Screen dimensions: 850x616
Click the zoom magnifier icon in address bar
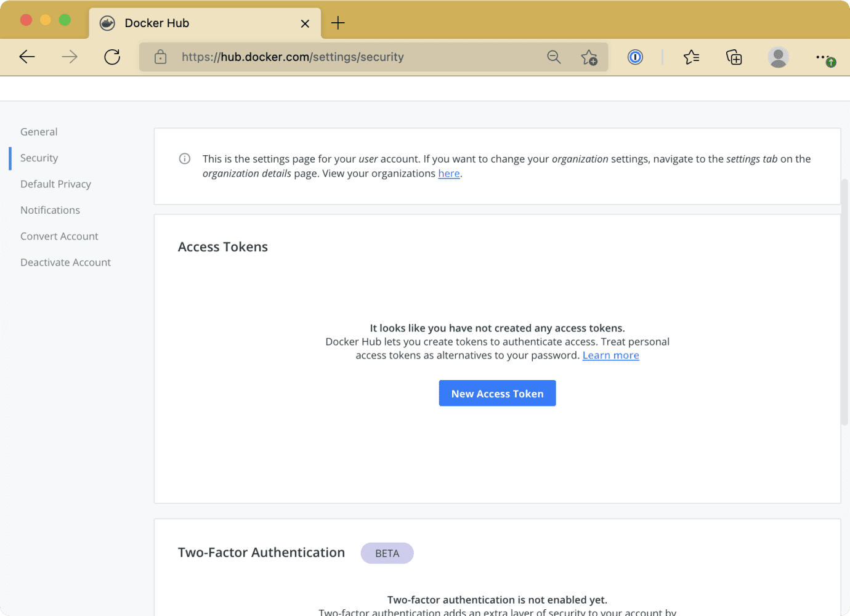(554, 57)
